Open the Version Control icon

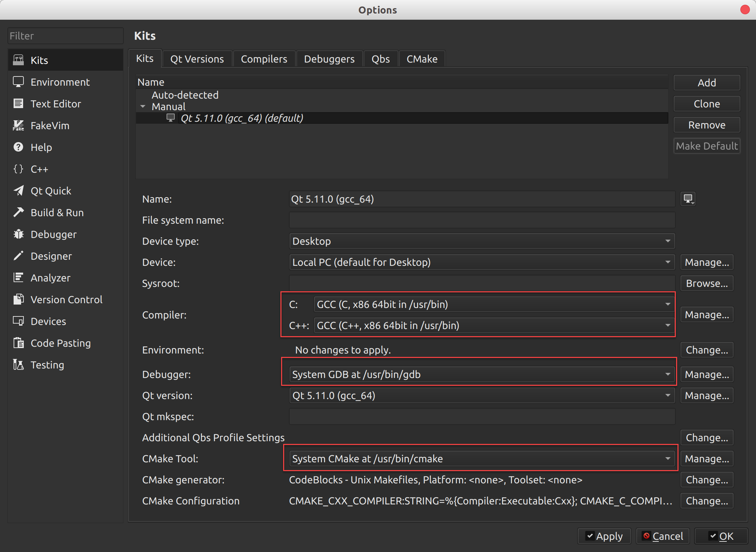tap(18, 299)
